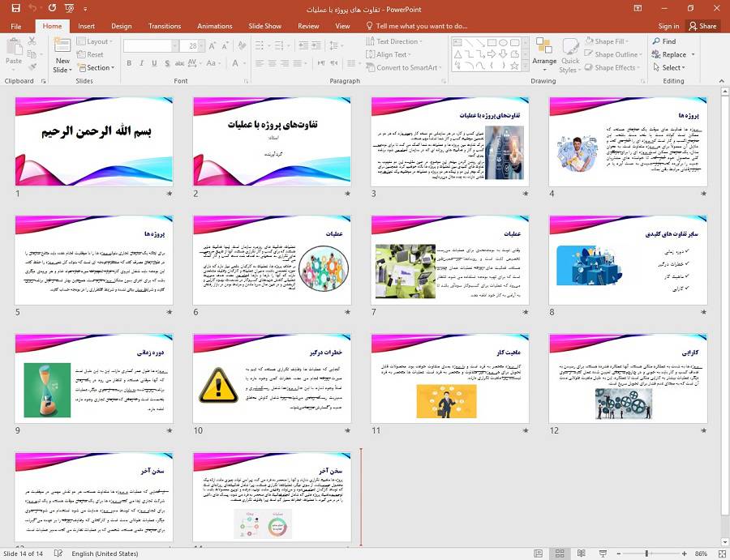Click the Text Shadow icon
This screenshot has height=560, width=730.
point(167,63)
